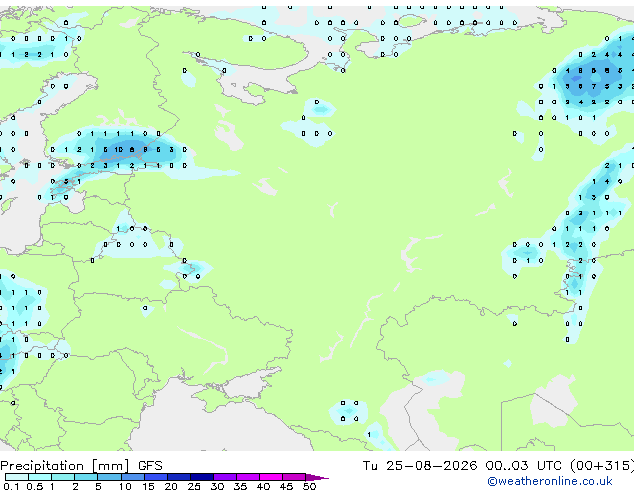Select the 2–5 mm legend color swatch
The width and height of the screenshot is (634, 490).
tap(86, 477)
